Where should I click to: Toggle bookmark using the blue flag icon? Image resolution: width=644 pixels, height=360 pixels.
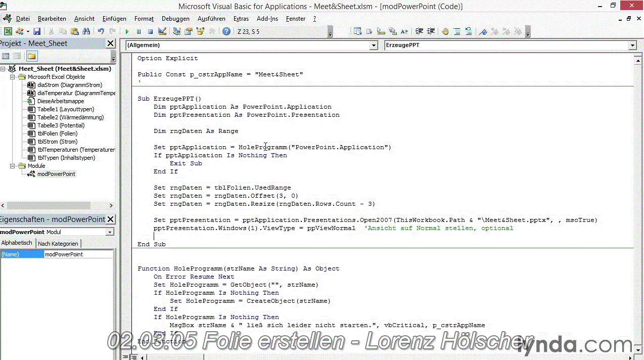(483, 31)
